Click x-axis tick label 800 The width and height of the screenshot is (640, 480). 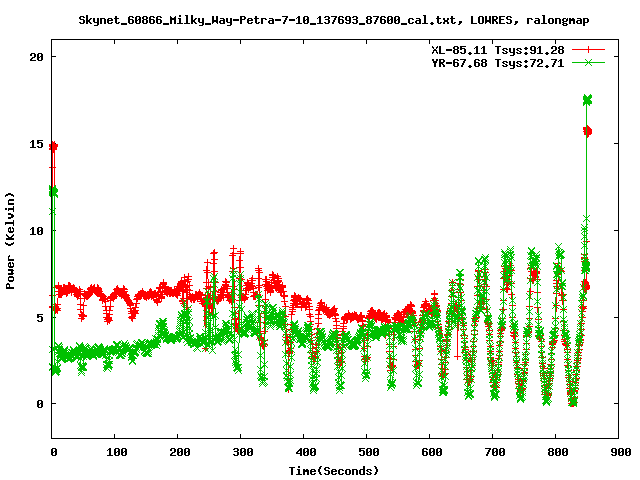coord(558,452)
